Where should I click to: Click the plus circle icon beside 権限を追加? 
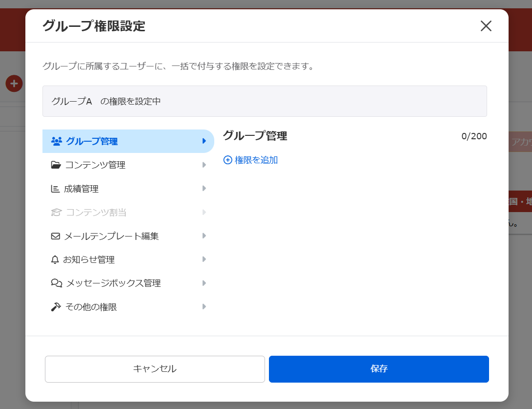point(227,160)
